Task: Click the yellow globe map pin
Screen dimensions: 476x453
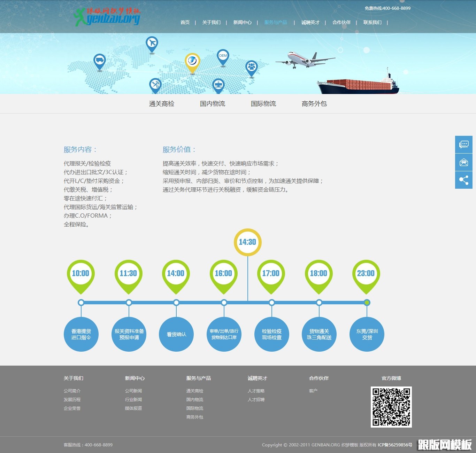Action: tap(192, 62)
